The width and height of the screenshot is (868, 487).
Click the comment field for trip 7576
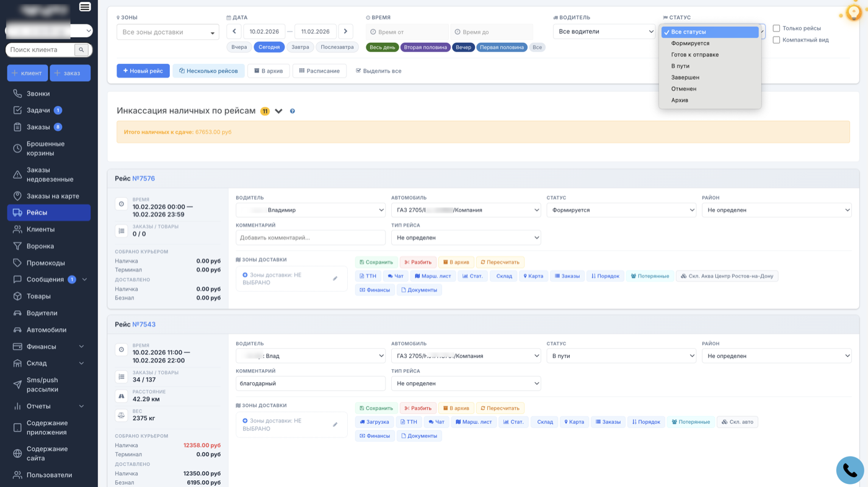(x=310, y=238)
